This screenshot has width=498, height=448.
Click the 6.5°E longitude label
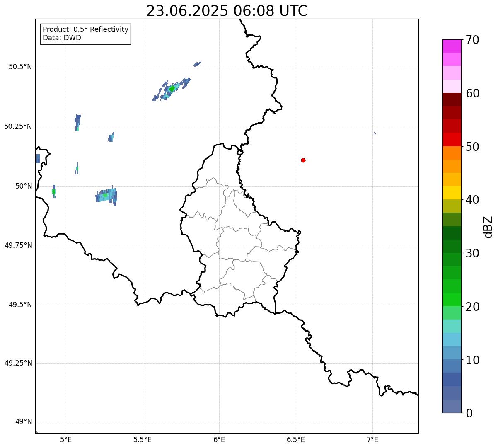pos(296,439)
